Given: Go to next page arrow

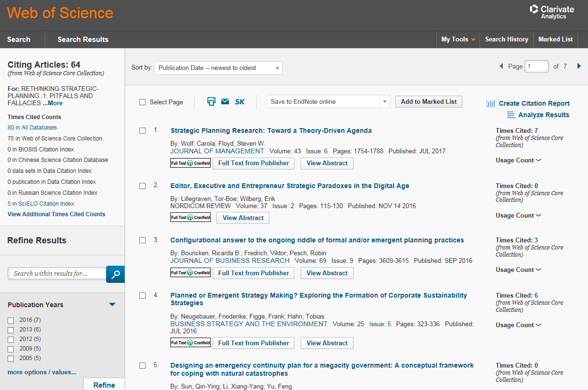Looking at the screenshot, I should (x=579, y=66).
